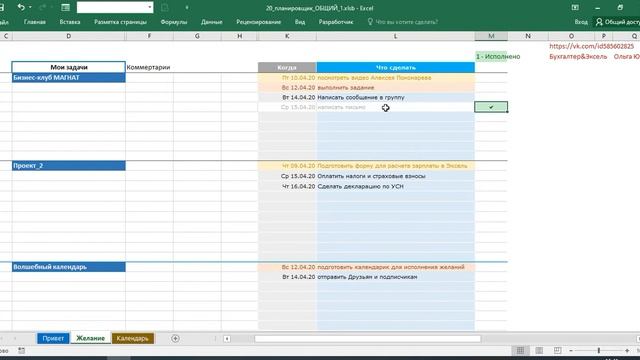This screenshot has height=360, width=640.
Task: Toggle the green checkmark cell in column M
Action: click(x=491, y=107)
